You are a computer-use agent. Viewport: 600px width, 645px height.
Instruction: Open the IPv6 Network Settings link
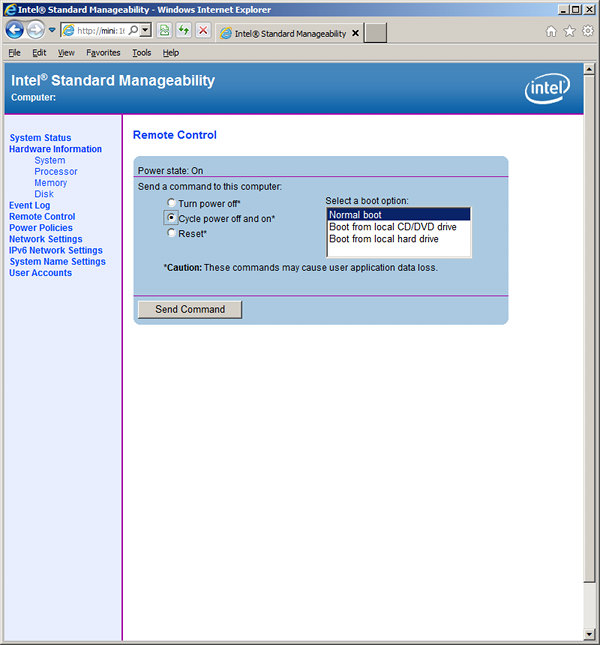(x=56, y=250)
